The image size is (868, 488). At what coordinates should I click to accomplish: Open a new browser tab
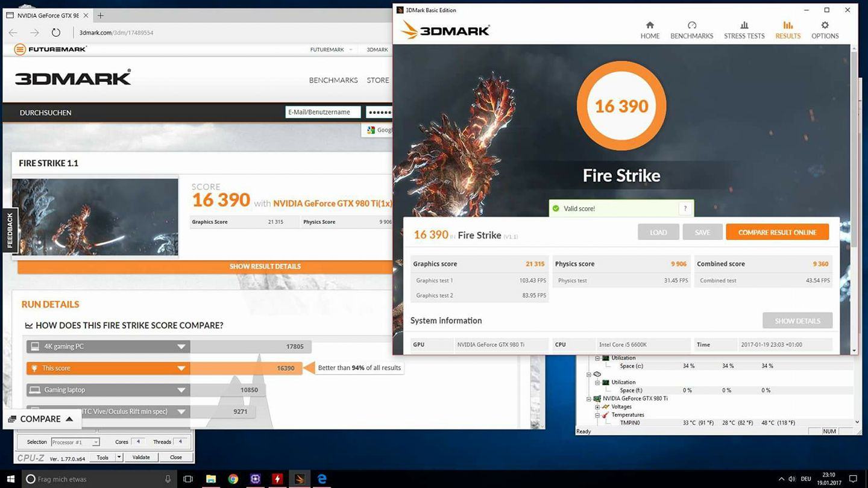click(x=100, y=15)
